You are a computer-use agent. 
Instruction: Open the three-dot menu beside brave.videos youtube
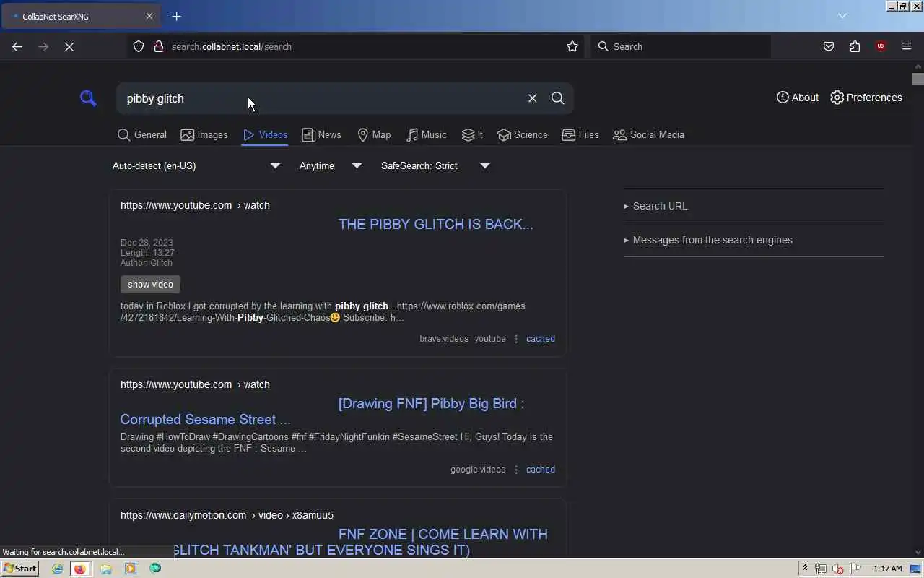tap(516, 339)
